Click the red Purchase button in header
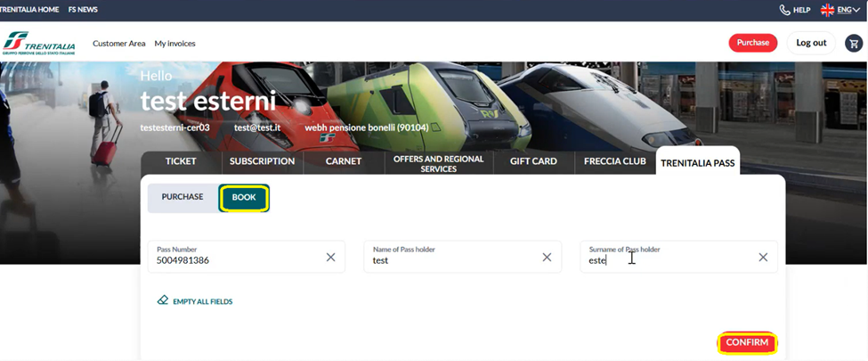This screenshot has height=361, width=868. tap(753, 43)
